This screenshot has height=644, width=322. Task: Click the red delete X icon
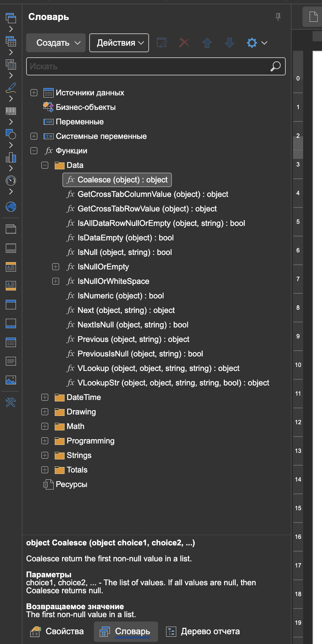click(184, 43)
